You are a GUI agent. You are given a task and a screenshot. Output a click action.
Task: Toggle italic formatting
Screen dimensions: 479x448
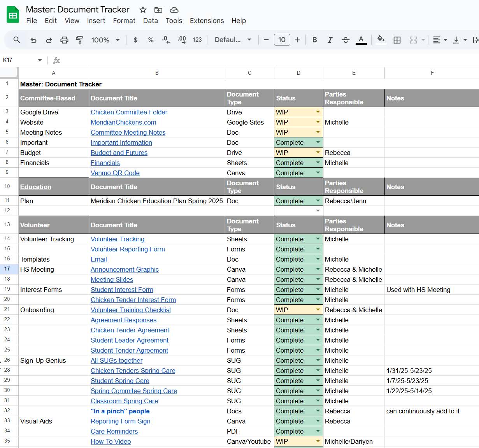click(330, 40)
